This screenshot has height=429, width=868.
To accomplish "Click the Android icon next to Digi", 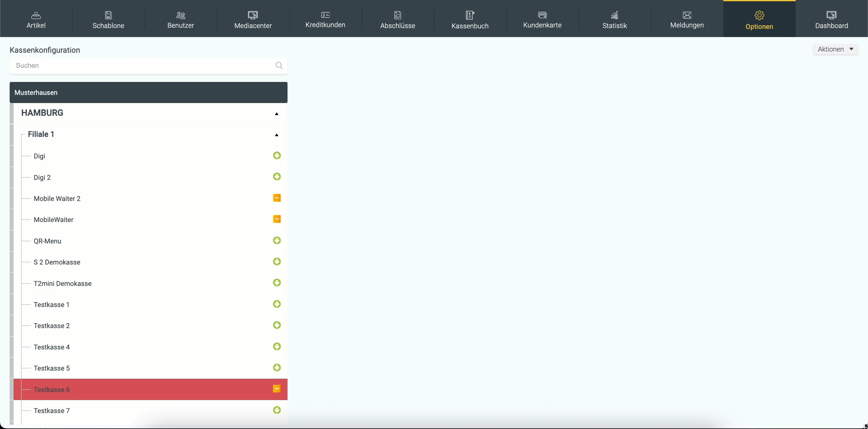I will pos(277,155).
